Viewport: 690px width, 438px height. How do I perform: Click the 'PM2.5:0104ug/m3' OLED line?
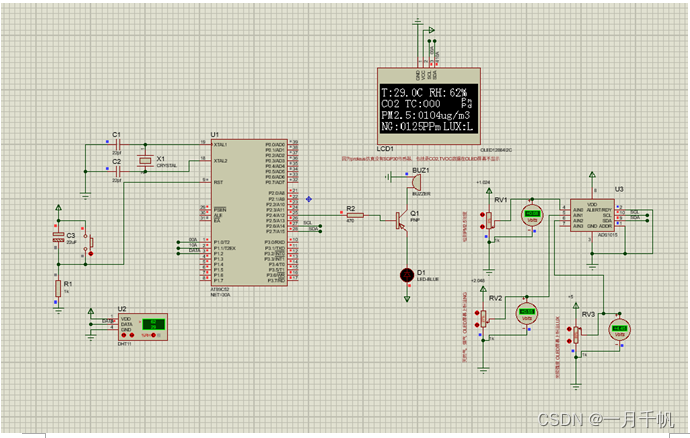tap(426, 116)
